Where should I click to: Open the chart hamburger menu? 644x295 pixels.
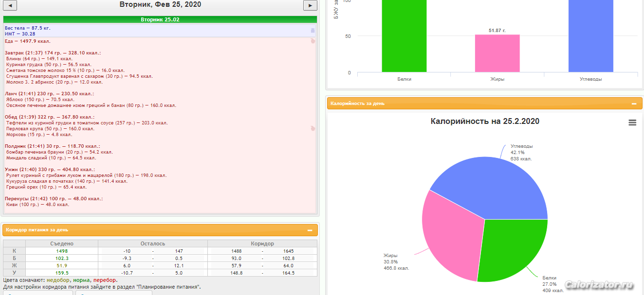[x=632, y=123]
